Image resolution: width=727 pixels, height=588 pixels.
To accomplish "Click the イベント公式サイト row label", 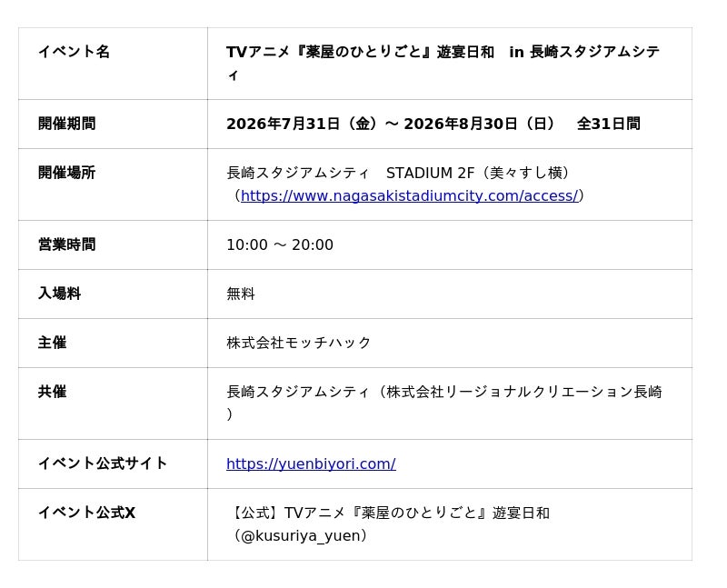I will pyautogui.click(x=103, y=463).
